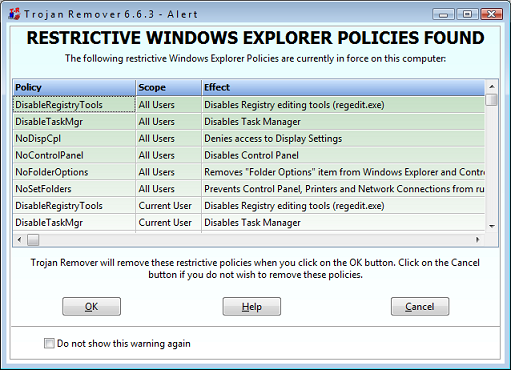Select the Current User DisableTaskMgr policy cell

tap(74, 223)
